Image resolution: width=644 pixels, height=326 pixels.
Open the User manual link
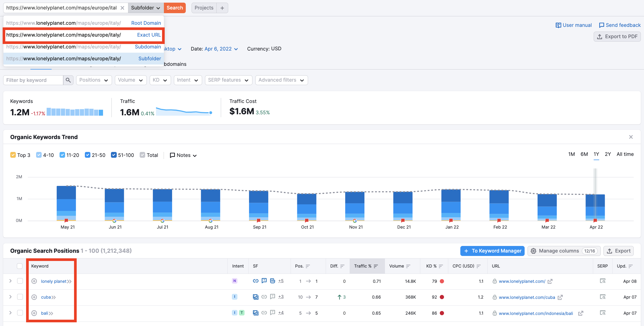(574, 25)
